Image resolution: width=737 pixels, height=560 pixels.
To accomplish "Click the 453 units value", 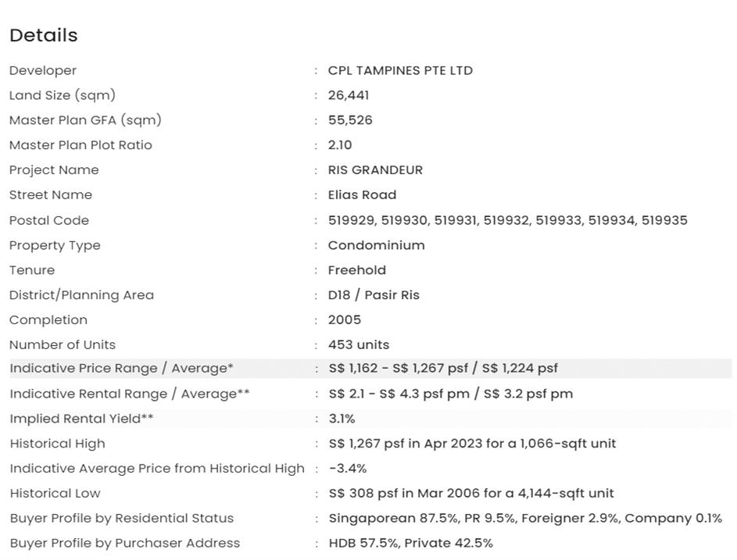I will [x=359, y=345].
